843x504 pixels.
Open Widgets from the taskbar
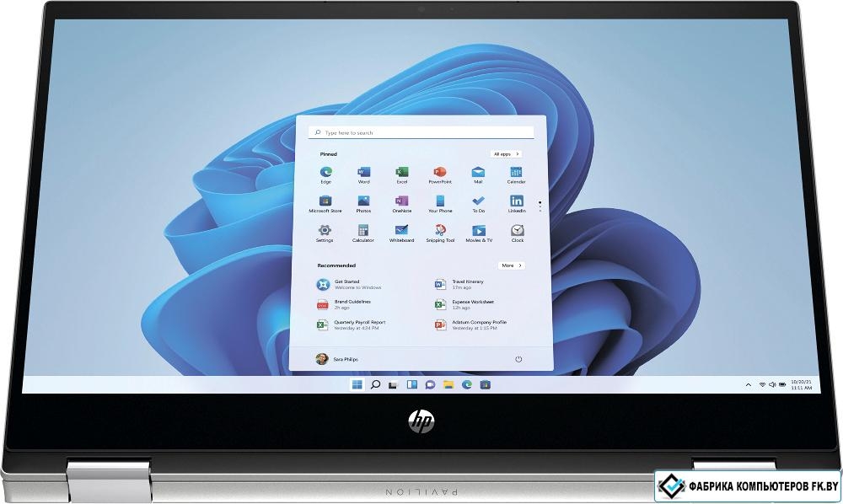click(412, 384)
